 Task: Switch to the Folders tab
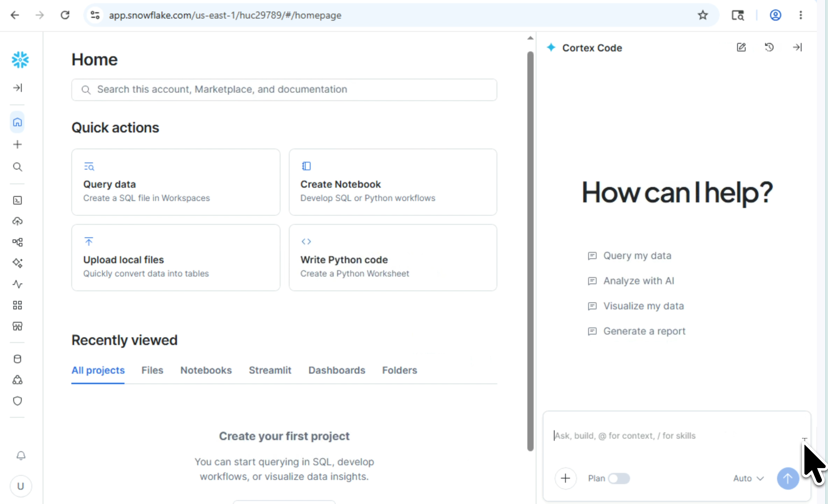click(x=400, y=370)
